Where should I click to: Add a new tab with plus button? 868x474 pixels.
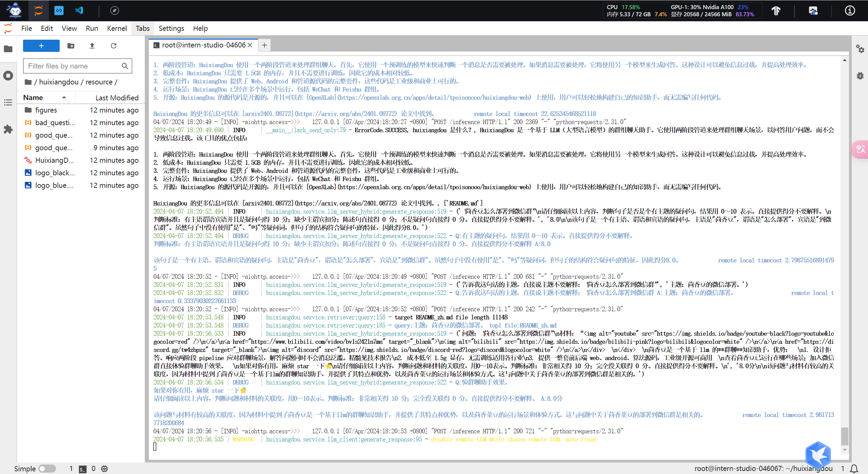point(264,45)
